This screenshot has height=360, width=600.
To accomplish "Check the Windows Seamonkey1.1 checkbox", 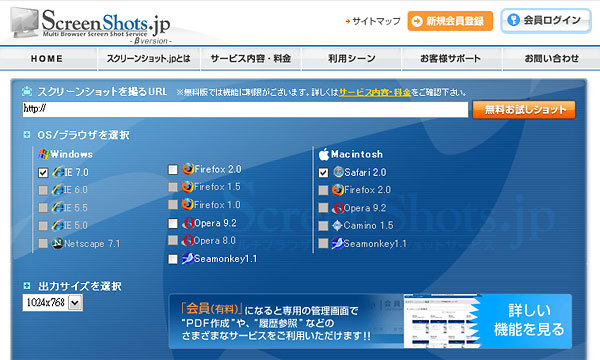I will [173, 259].
